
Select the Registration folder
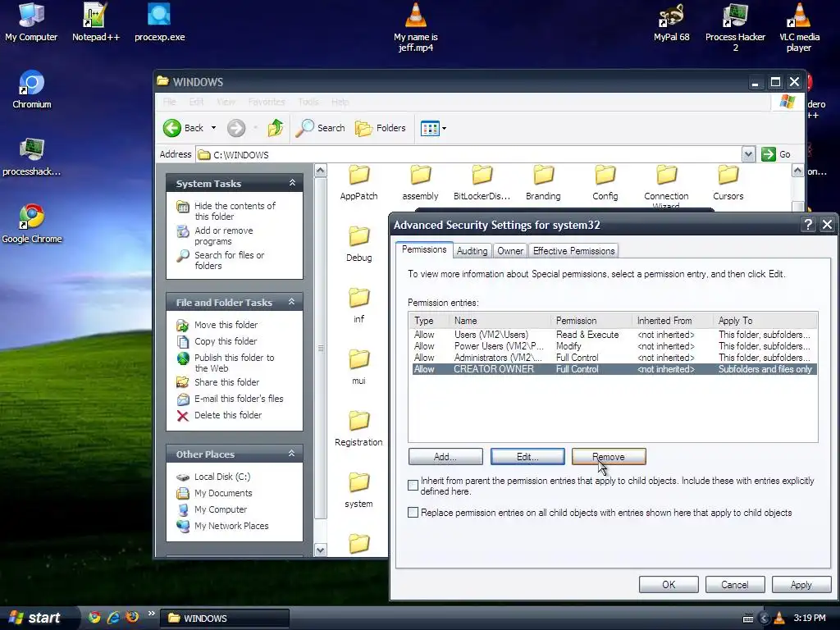click(x=358, y=429)
